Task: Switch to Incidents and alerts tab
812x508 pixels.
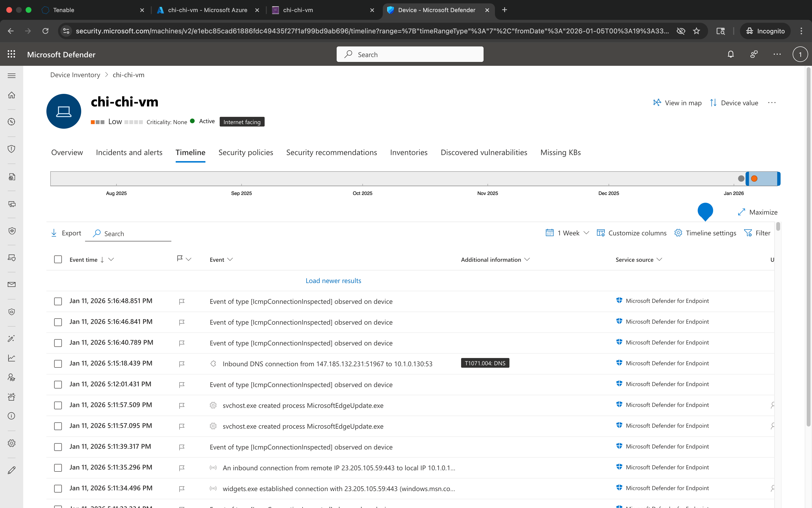Action: click(x=129, y=153)
